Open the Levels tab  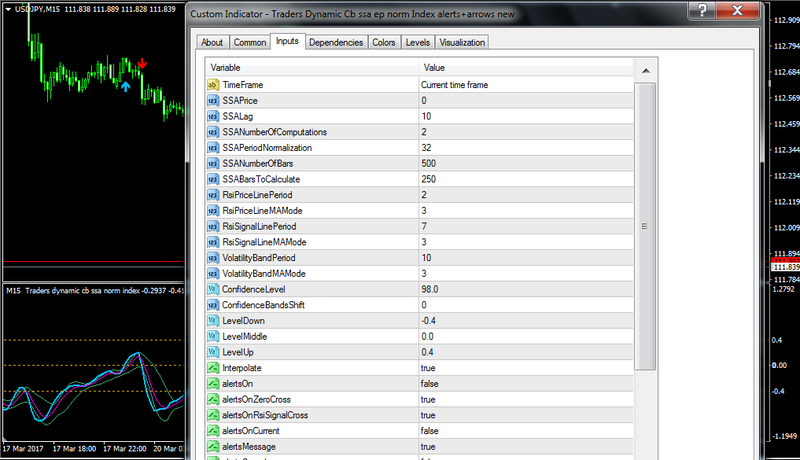pos(418,42)
